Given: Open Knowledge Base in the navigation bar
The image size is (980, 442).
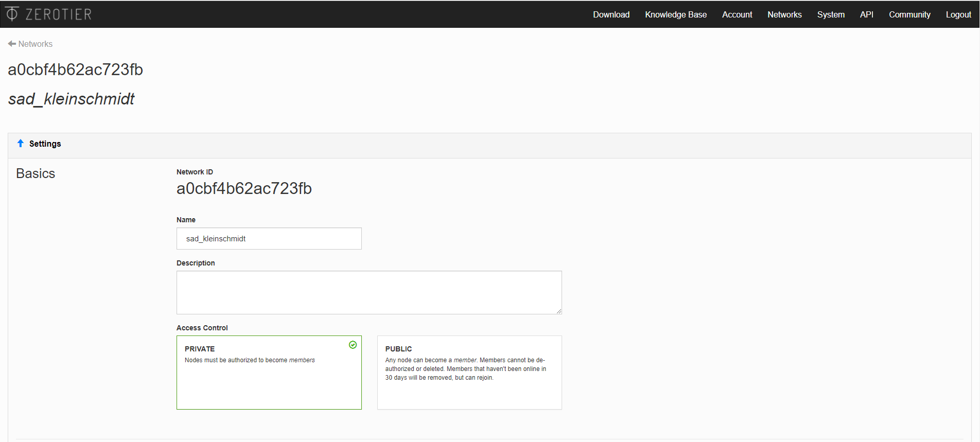Looking at the screenshot, I should [x=675, y=14].
